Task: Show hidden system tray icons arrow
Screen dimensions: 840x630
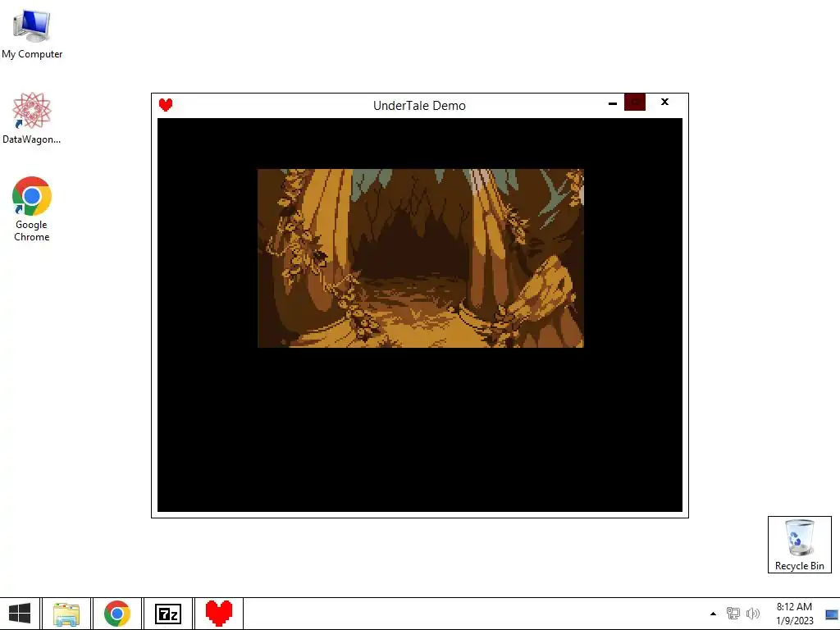Action: pyautogui.click(x=713, y=614)
